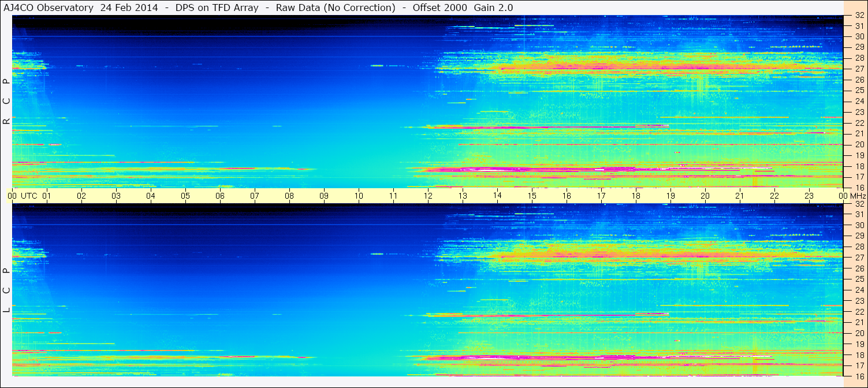Viewport: 868px width, 388px height.
Task: Click the 22 MHz label in LCP panel
Action: (x=859, y=312)
